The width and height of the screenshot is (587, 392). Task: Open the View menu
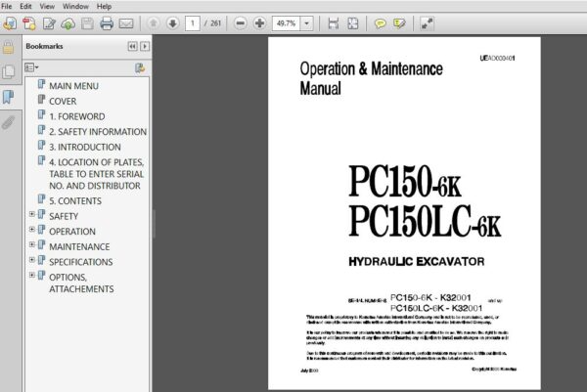(x=47, y=7)
